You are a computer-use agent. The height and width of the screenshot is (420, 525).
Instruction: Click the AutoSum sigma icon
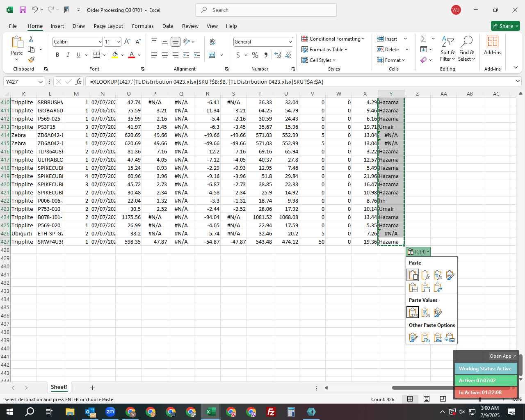pyautogui.click(x=424, y=39)
